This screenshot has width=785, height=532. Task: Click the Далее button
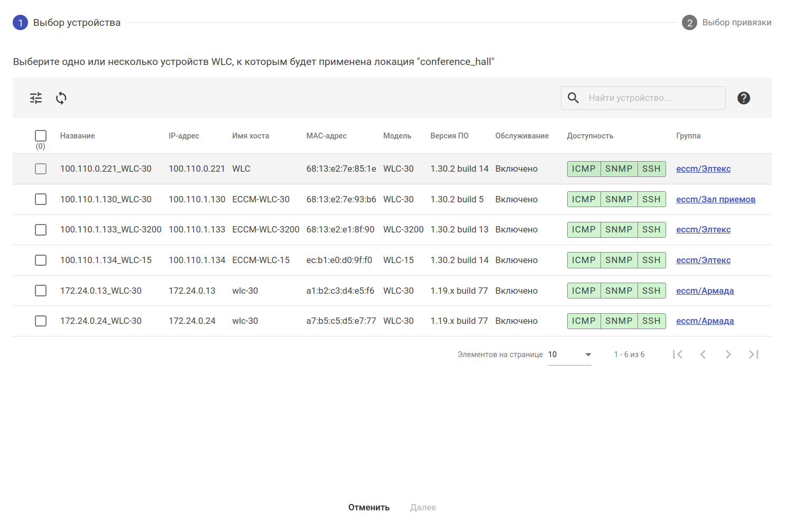pos(423,507)
